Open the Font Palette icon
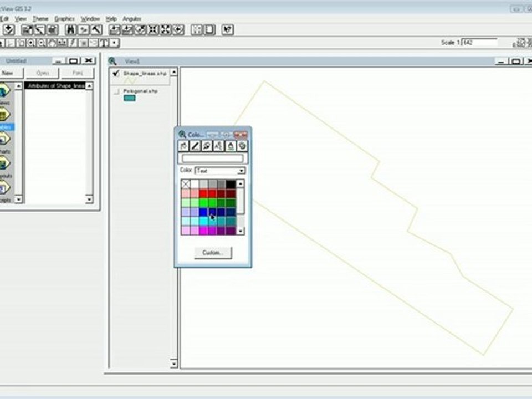 (218, 146)
